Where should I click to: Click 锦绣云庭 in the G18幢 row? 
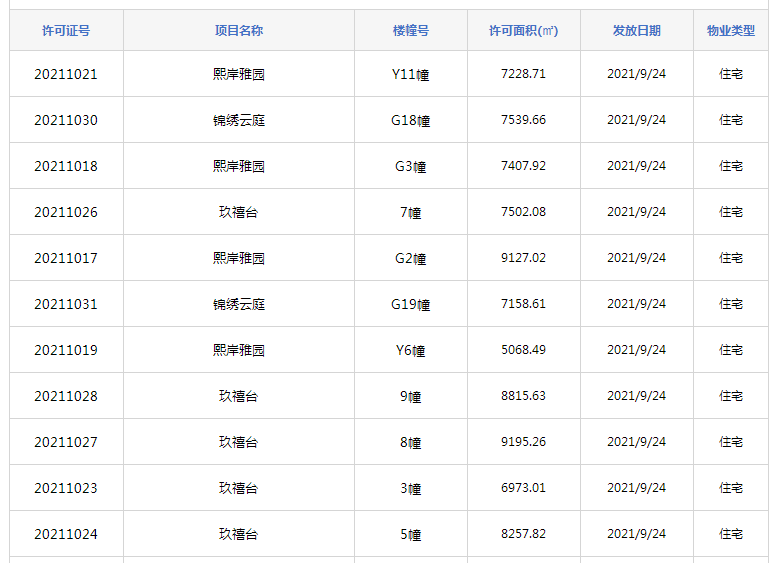pos(239,120)
